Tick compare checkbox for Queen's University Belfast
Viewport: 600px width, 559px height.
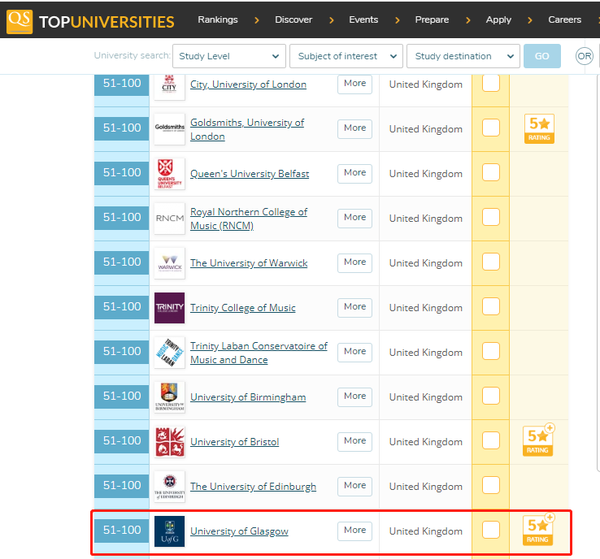click(x=491, y=173)
